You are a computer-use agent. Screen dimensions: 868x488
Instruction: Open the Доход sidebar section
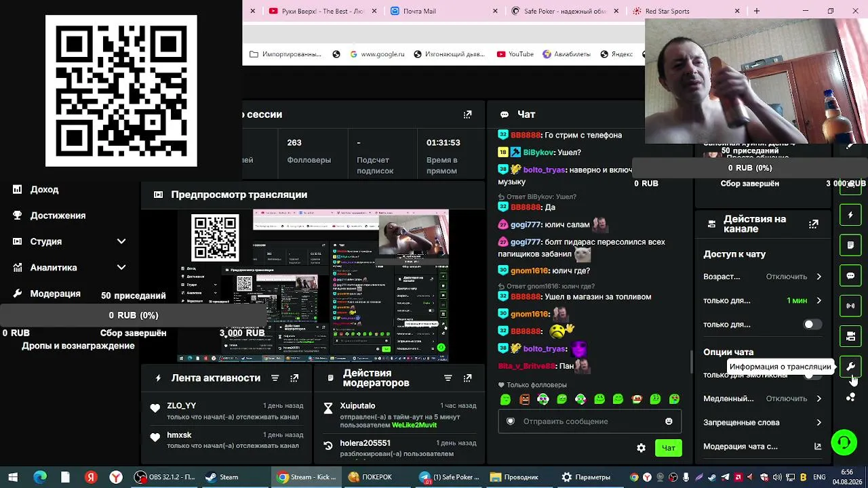point(44,190)
